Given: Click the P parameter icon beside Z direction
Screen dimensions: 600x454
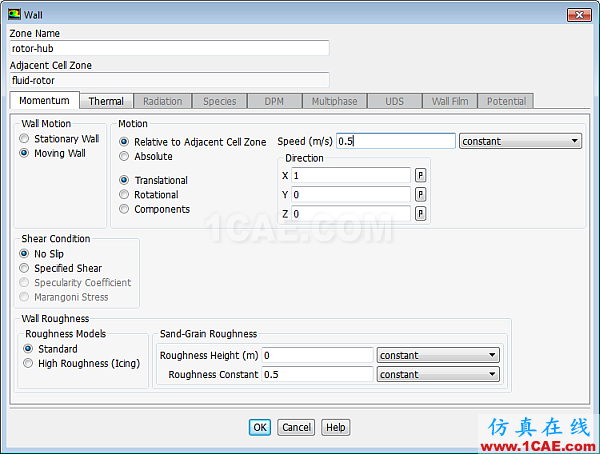Looking at the screenshot, I should (x=421, y=213).
